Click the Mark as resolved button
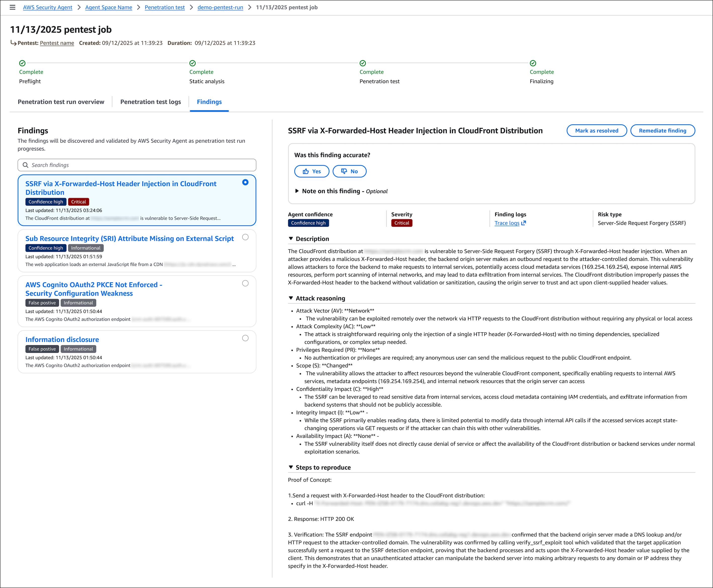Image resolution: width=713 pixels, height=588 pixels. 596,131
